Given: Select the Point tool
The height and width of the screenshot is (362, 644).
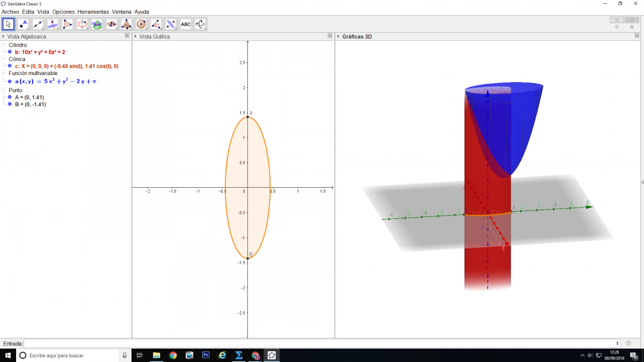Looking at the screenshot, I should [23, 24].
